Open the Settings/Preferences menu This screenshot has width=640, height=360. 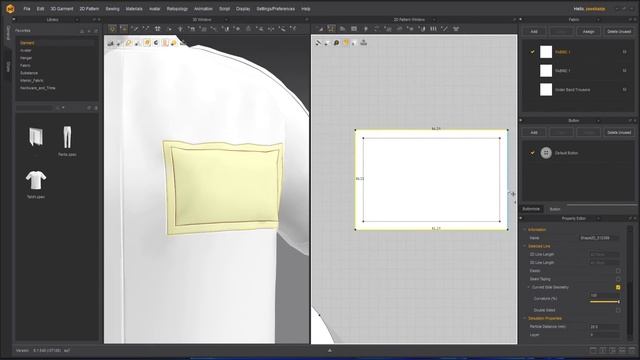(276, 9)
